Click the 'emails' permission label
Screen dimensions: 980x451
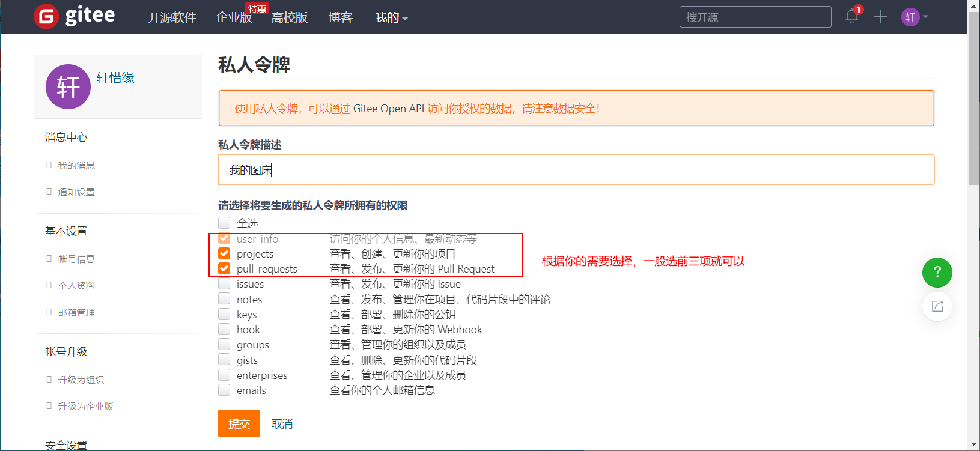click(x=251, y=390)
